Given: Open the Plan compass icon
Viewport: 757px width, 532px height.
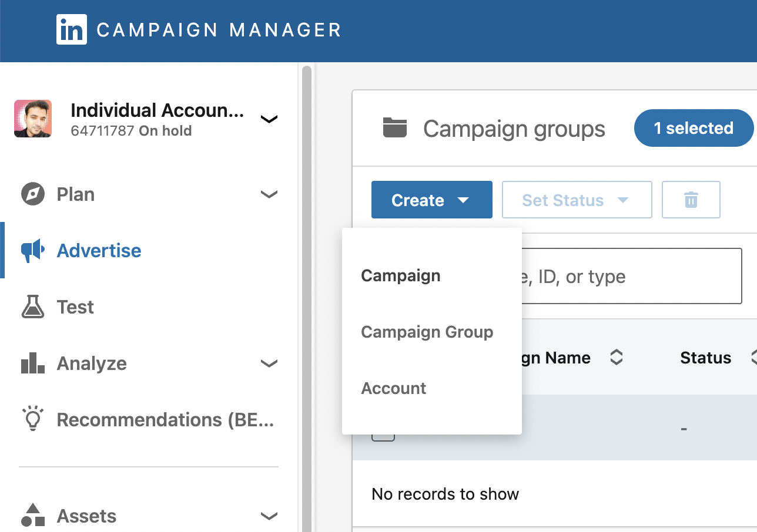Looking at the screenshot, I should 33,194.
